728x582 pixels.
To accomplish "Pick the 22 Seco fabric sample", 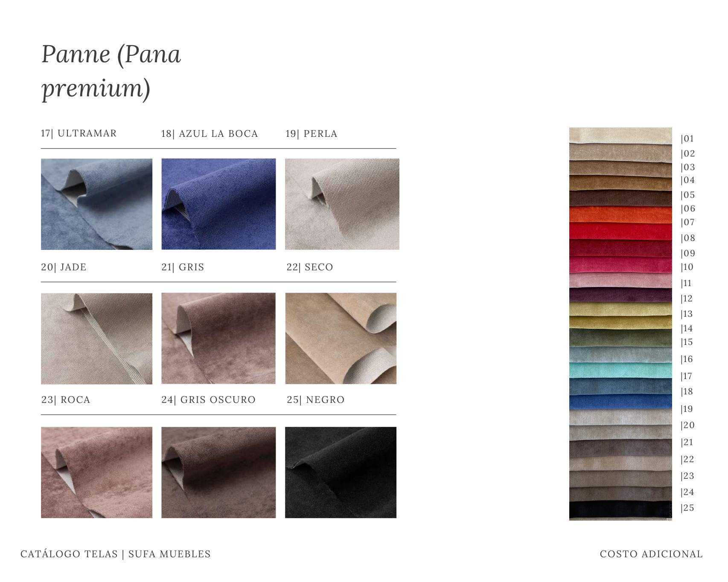I will coord(341,339).
